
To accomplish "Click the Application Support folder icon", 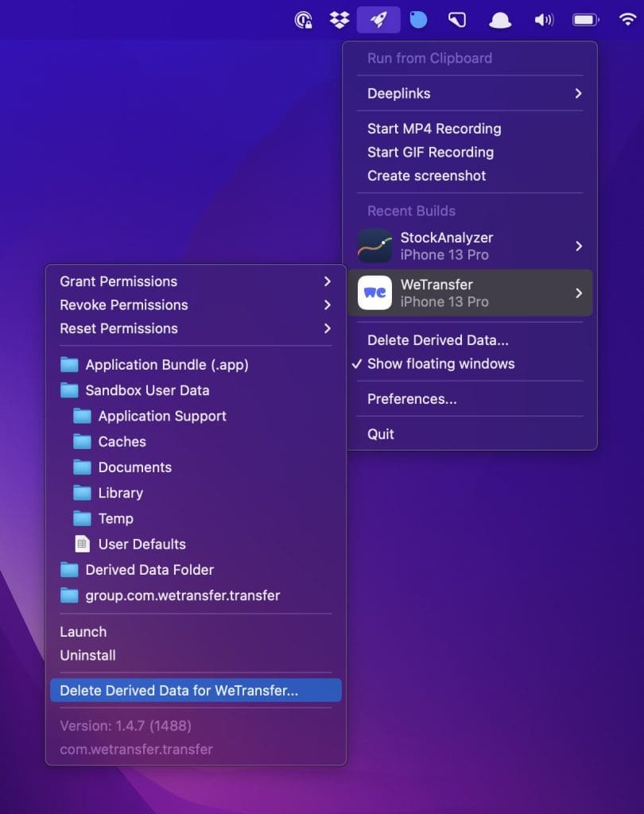I will point(82,416).
